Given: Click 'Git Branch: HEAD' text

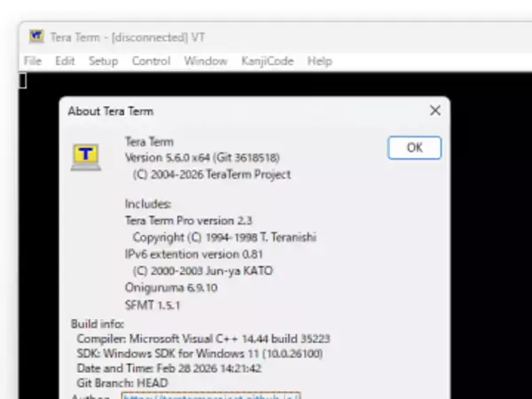Looking at the screenshot, I should pos(122,383).
